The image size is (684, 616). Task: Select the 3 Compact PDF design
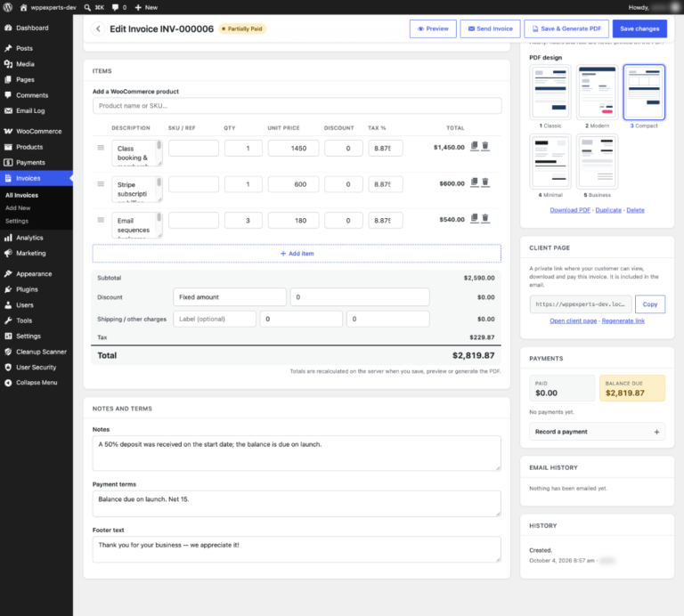point(644,92)
